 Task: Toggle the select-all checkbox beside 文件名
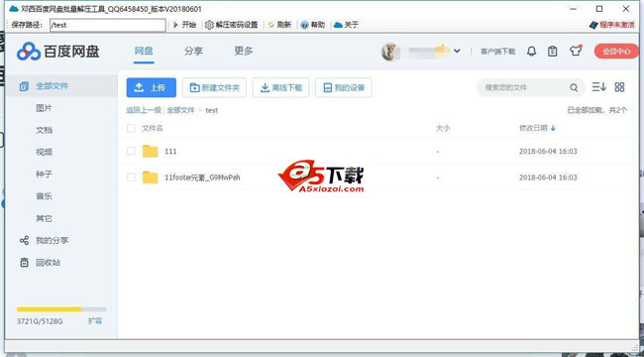[x=131, y=128]
